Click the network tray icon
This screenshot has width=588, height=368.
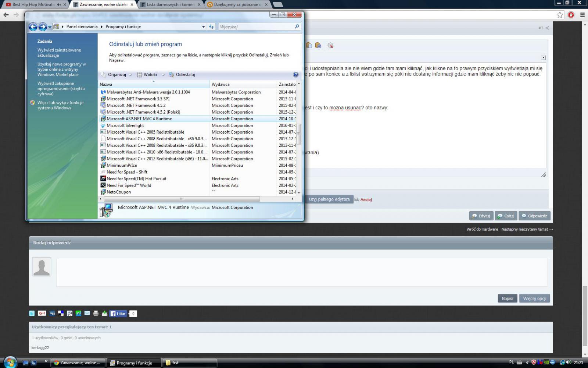click(x=562, y=362)
